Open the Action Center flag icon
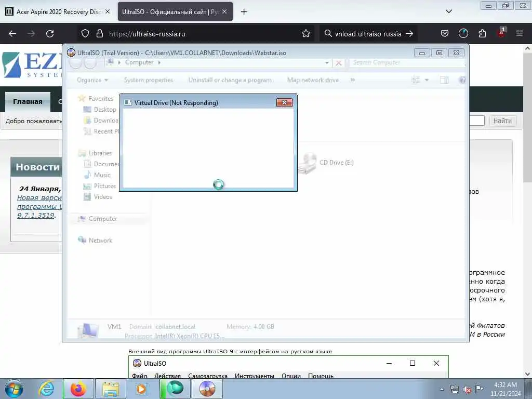 479,389
